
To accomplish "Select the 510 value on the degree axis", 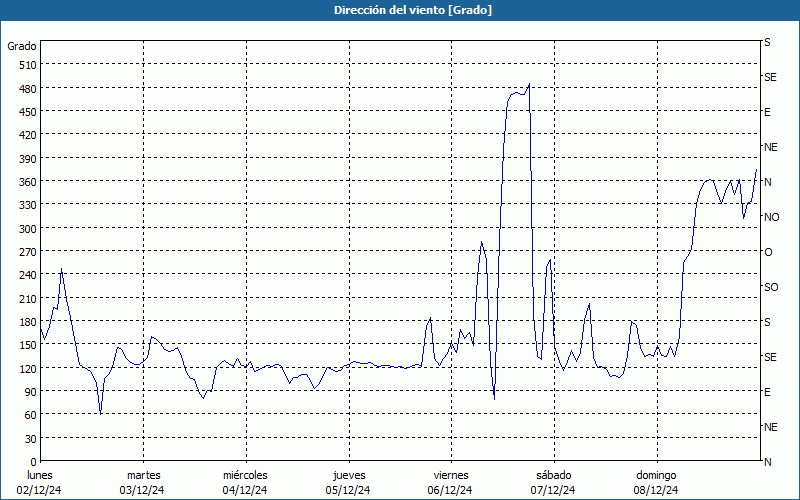I will [28, 65].
